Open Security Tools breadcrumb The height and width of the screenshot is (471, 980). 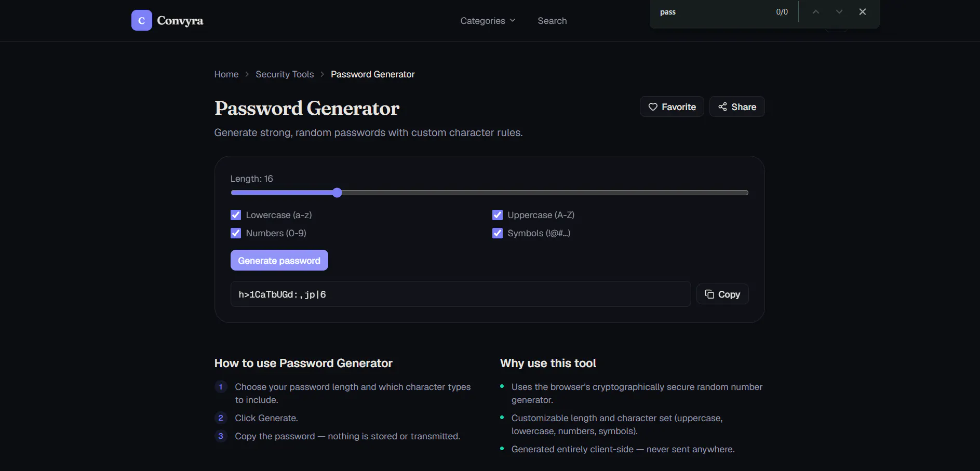point(285,74)
